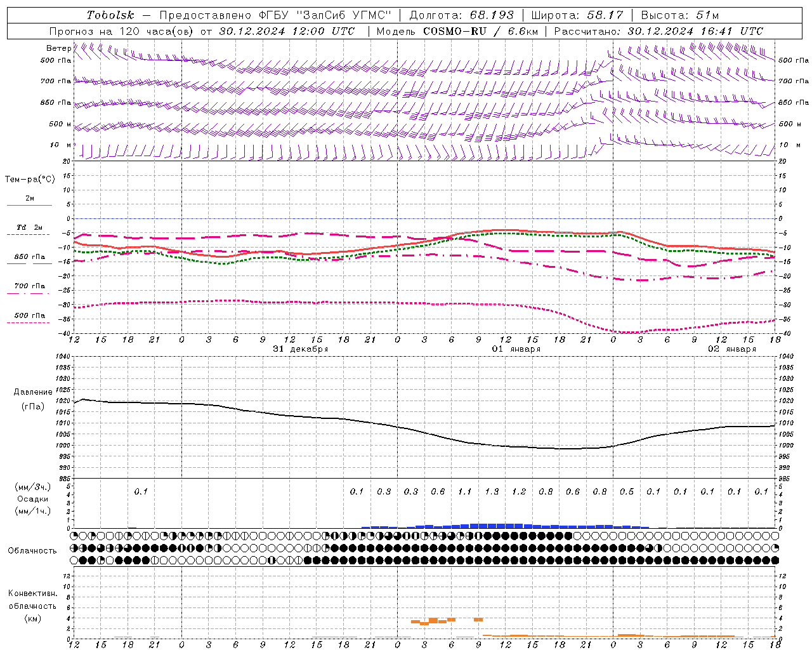Viewport: 812px width, 650px height.
Task: Click the 1.1 precipitation value
Action: coord(465,491)
